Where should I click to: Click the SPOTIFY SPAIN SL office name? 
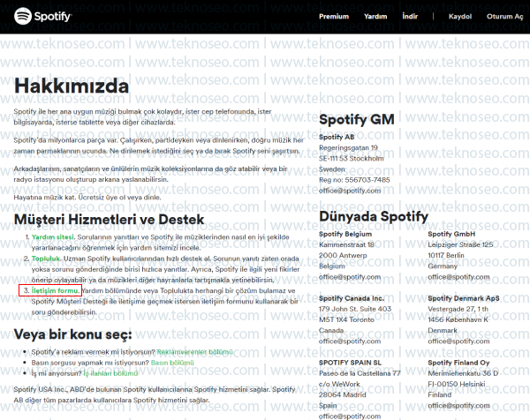(x=350, y=363)
